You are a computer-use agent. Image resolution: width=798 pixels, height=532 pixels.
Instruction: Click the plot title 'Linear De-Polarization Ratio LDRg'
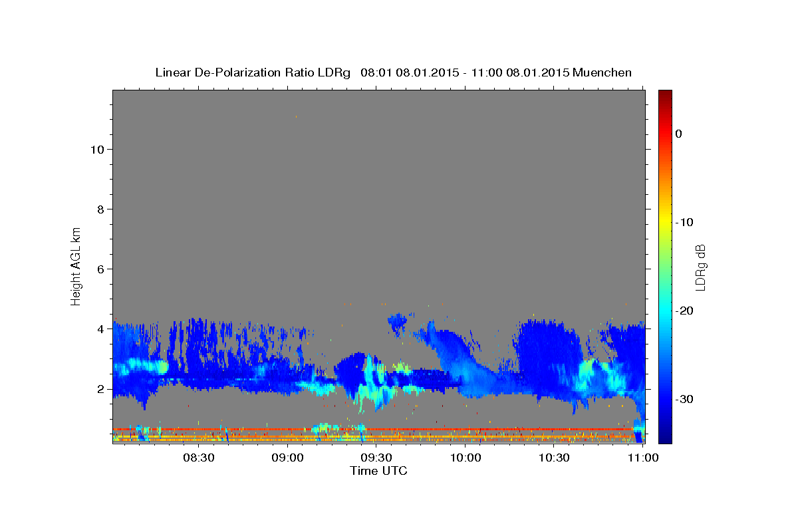[x=253, y=72]
